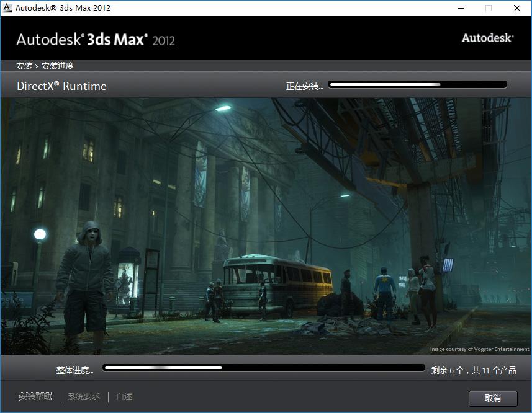Click the Autodesk application icon in title bar
This screenshot has width=532, height=413.
7,8
